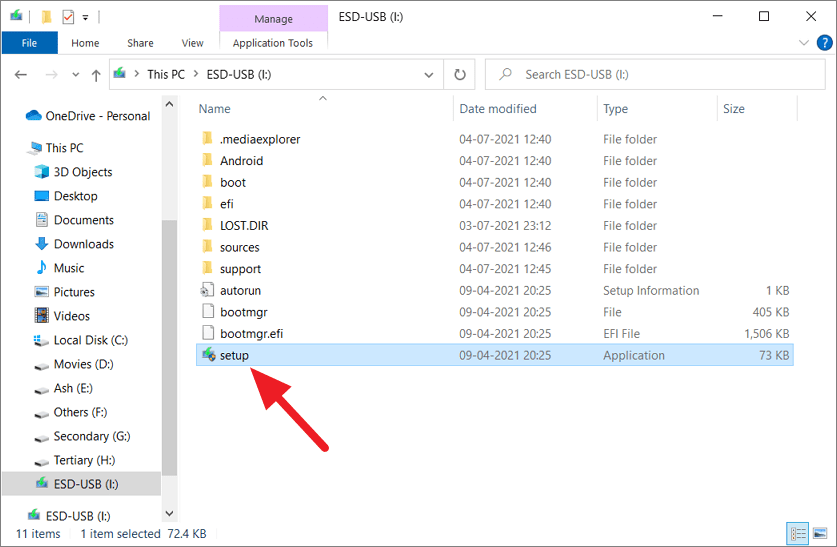This screenshot has width=837, height=547.
Task: Open Tertiary (H:) drive in sidebar
Action: coord(75,460)
